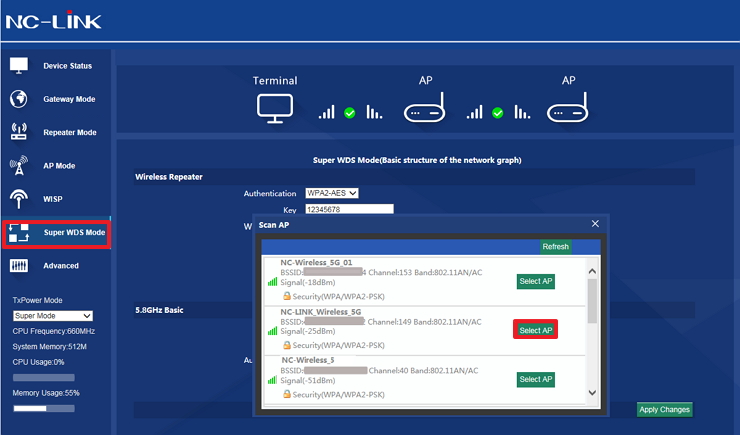Image resolution: width=740 pixels, height=435 pixels.
Task: Switch to Repeater Mode
Action: click(70, 133)
